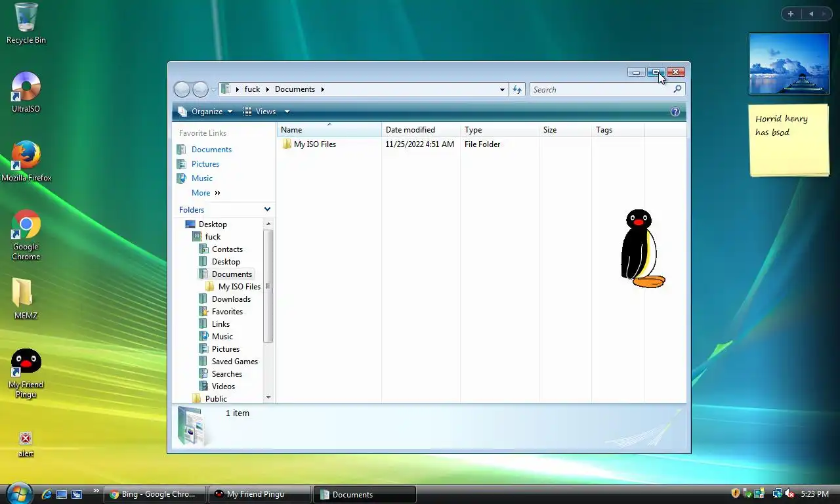Viewport: 840px width, 504px height.
Task: Select the Google Chrome desktop shortcut
Action: [x=26, y=235]
